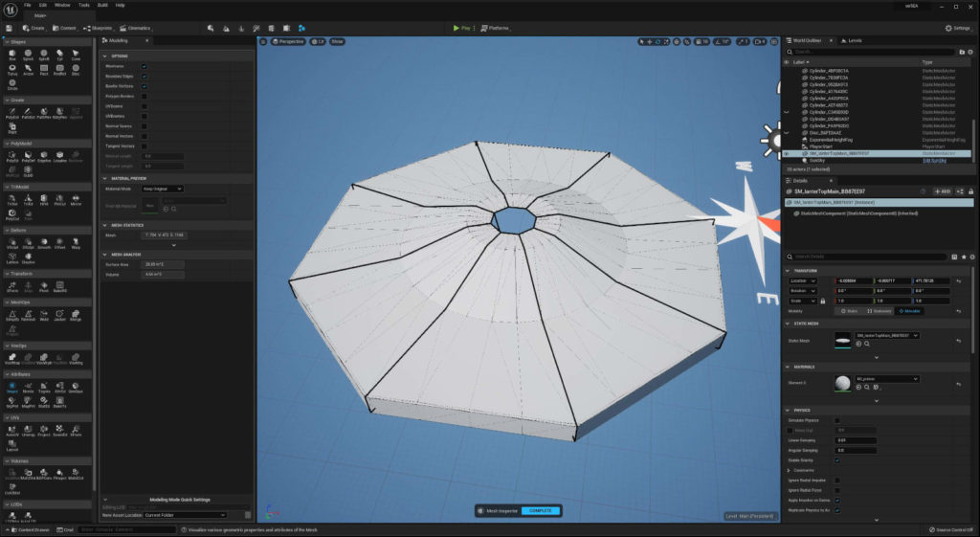The height and width of the screenshot is (537, 980).
Task: Activate the PolyExt create tool
Action: 11,113
